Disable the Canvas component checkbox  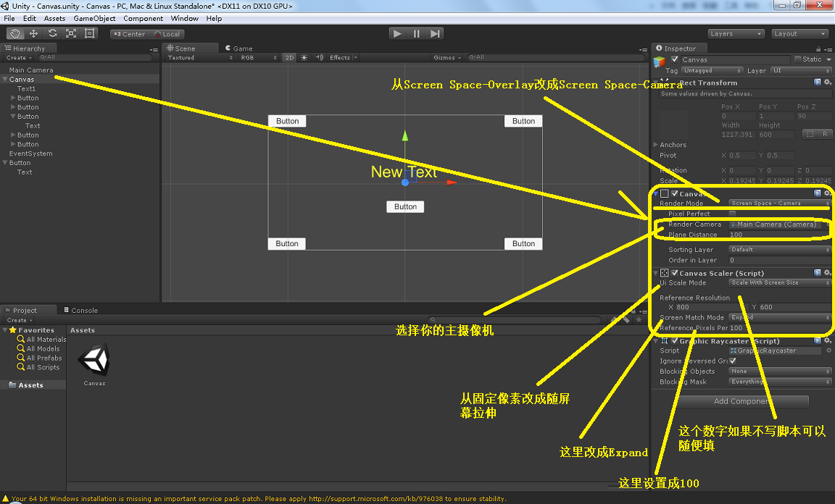(675, 194)
